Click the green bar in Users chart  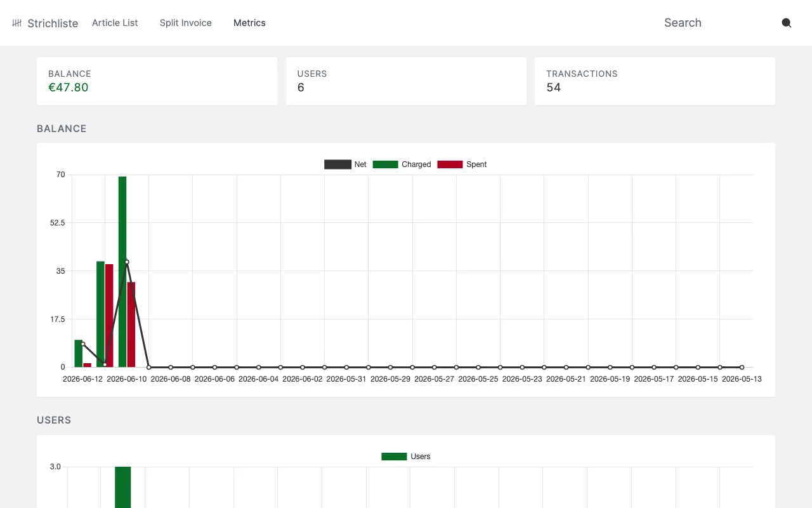tap(123, 487)
